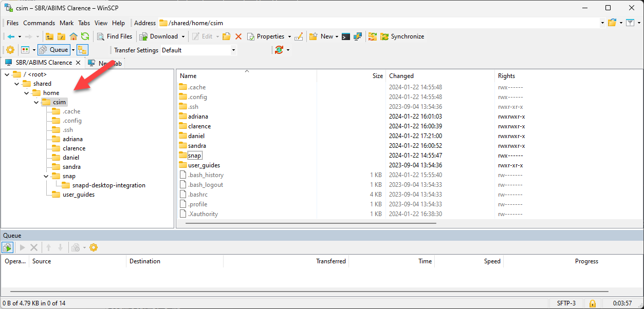Click the Find Files button
The height and width of the screenshot is (309, 644).
click(115, 36)
